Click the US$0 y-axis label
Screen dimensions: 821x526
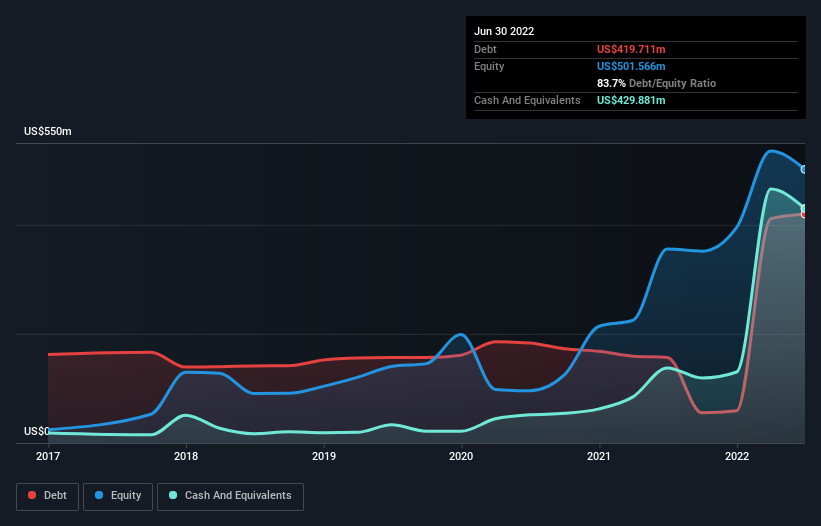pos(37,431)
